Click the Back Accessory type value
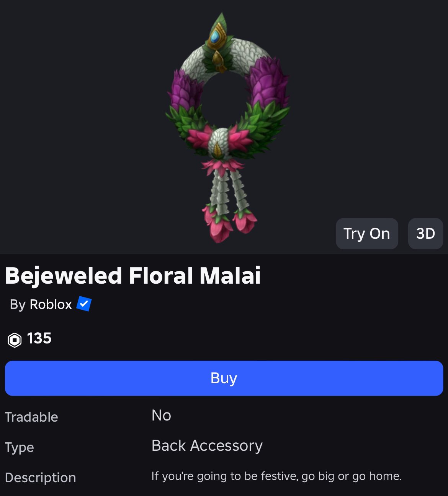This screenshot has width=448, height=496. pyautogui.click(x=207, y=446)
